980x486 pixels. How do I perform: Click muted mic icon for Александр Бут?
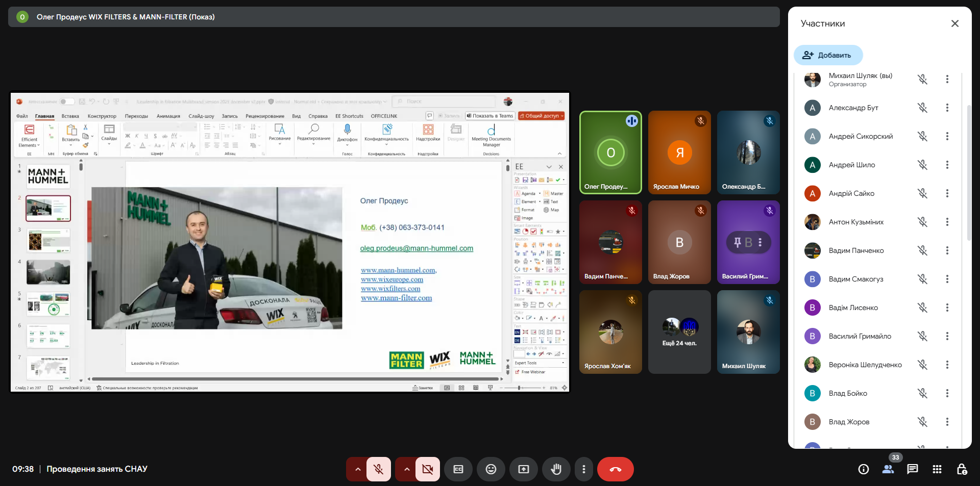point(922,108)
